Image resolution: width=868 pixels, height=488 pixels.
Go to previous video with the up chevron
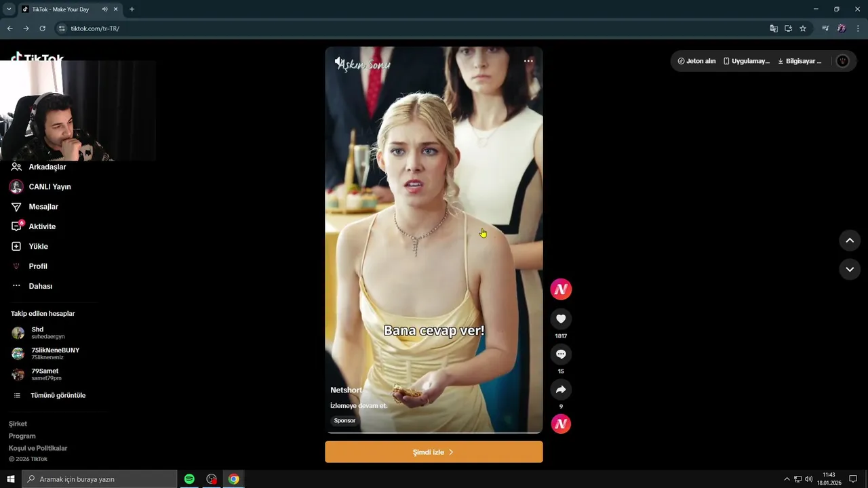tap(850, 241)
